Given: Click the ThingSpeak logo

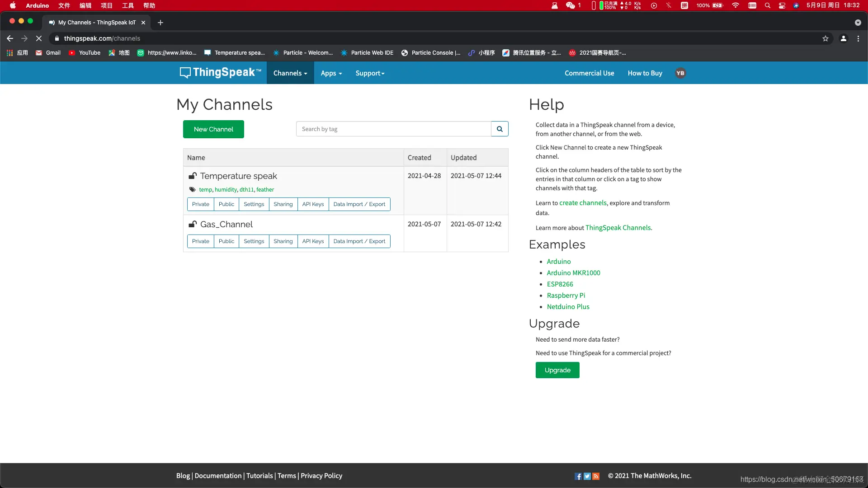Looking at the screenshot, I should [221, 73].
